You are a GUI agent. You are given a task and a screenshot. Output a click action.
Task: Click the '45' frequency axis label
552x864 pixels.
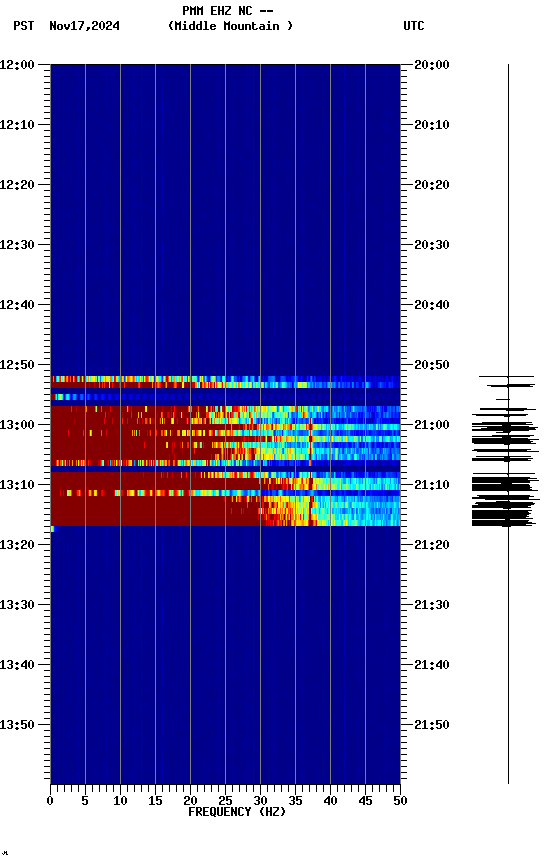tap(365, 801)
